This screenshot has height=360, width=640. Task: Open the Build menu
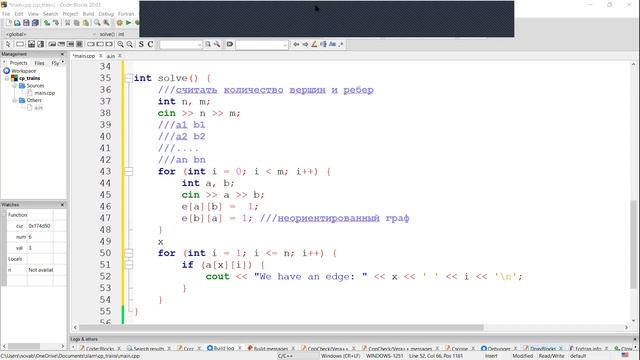tap(88, 14)
